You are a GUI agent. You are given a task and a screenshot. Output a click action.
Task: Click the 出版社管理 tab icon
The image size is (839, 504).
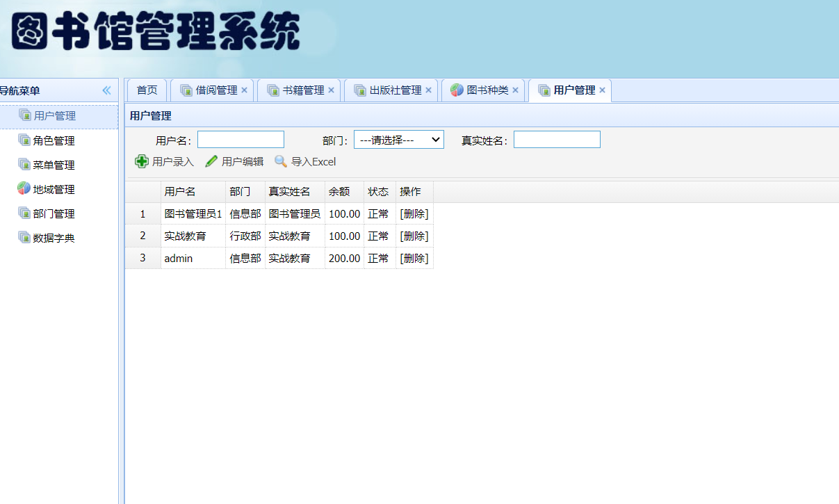(x=360, y=90)
